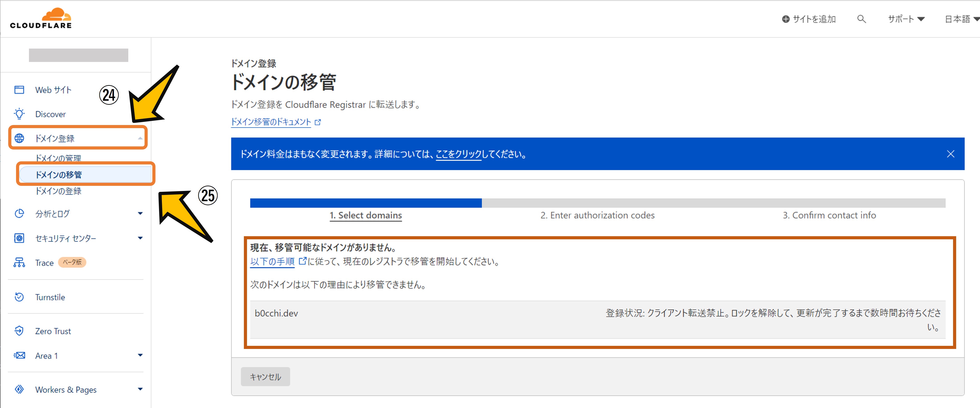
Task: Open the サポート dropdown
Action: point(906,19)
